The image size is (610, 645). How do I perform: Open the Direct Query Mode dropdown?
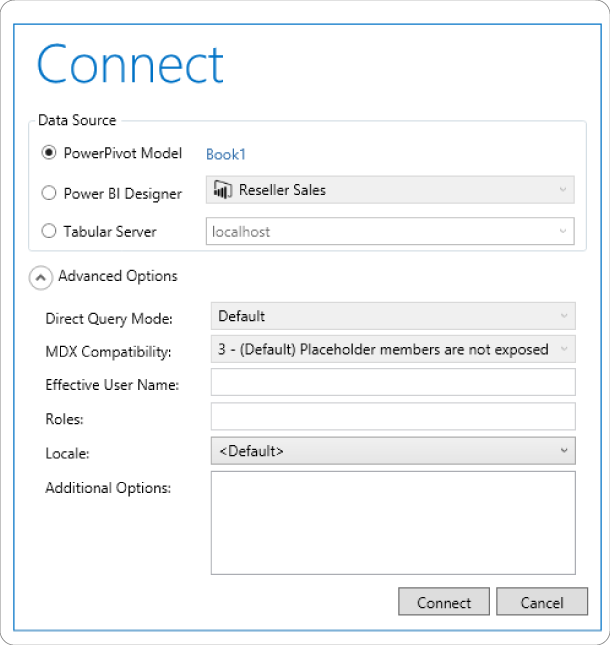393,316
